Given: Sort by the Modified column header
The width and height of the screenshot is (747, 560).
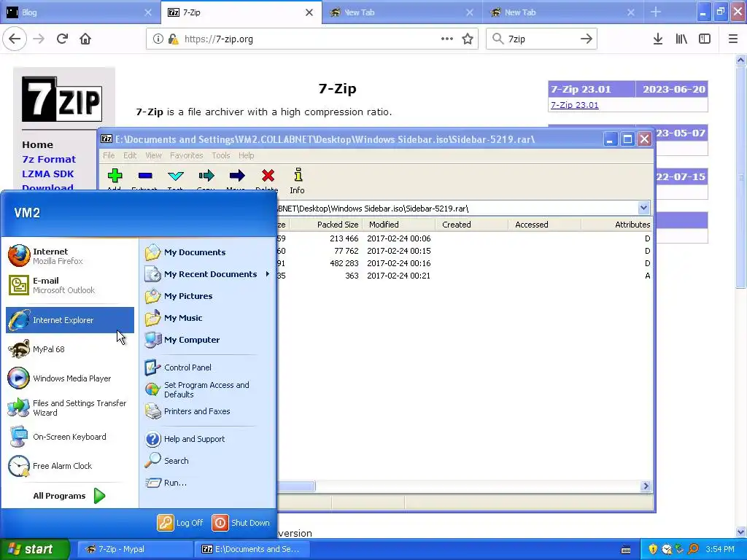Looking at the screenshot, I should coord(399,225).
